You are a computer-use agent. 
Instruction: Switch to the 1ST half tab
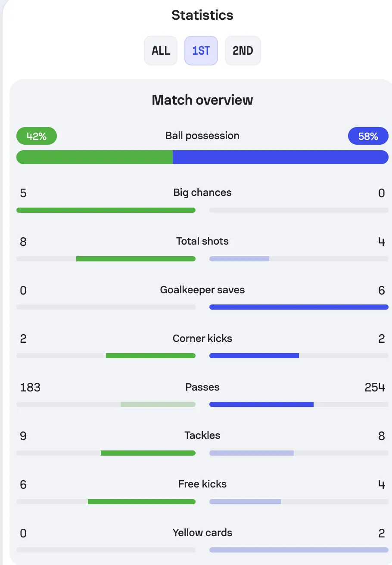click(201, 50)
